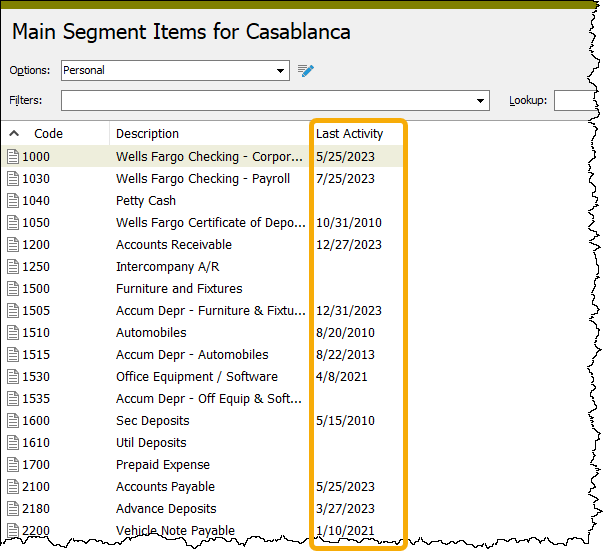605x551 pixels.
Task: Click last activity date 8/20/2010
Action: [345, 333]
